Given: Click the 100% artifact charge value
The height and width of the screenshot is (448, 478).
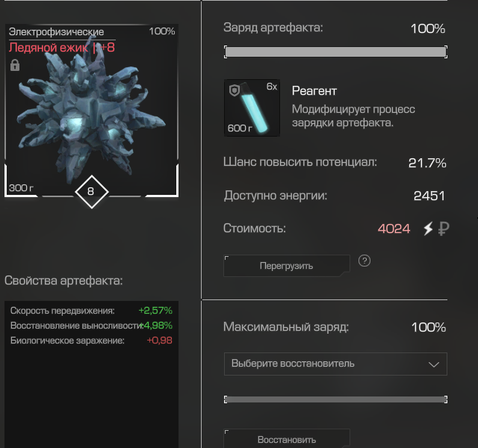Looking at the screenshot, I should (x=428, y=28).
